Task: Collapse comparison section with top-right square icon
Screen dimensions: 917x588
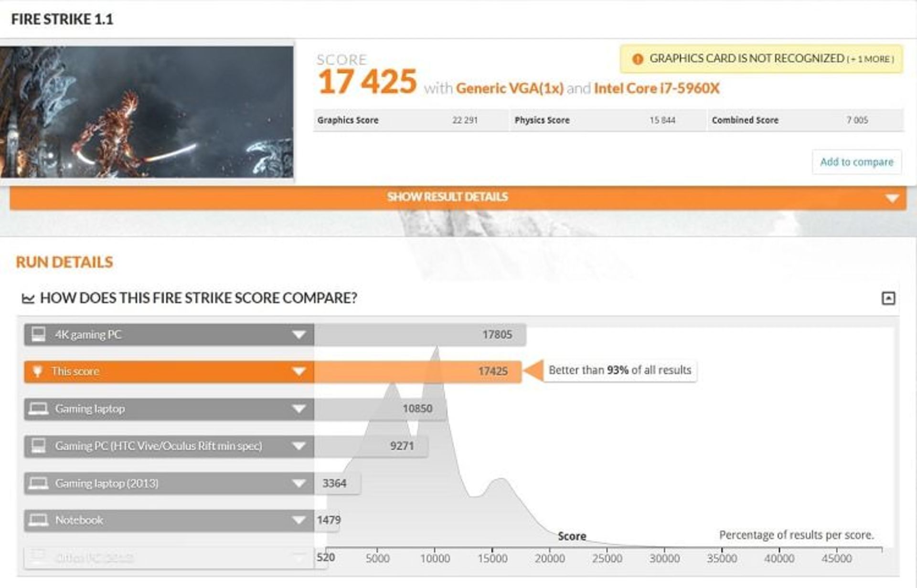Action: click(888, 299)
